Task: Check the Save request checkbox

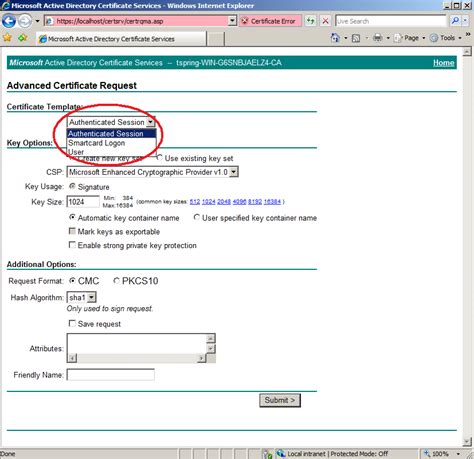Action: (72, 323)
